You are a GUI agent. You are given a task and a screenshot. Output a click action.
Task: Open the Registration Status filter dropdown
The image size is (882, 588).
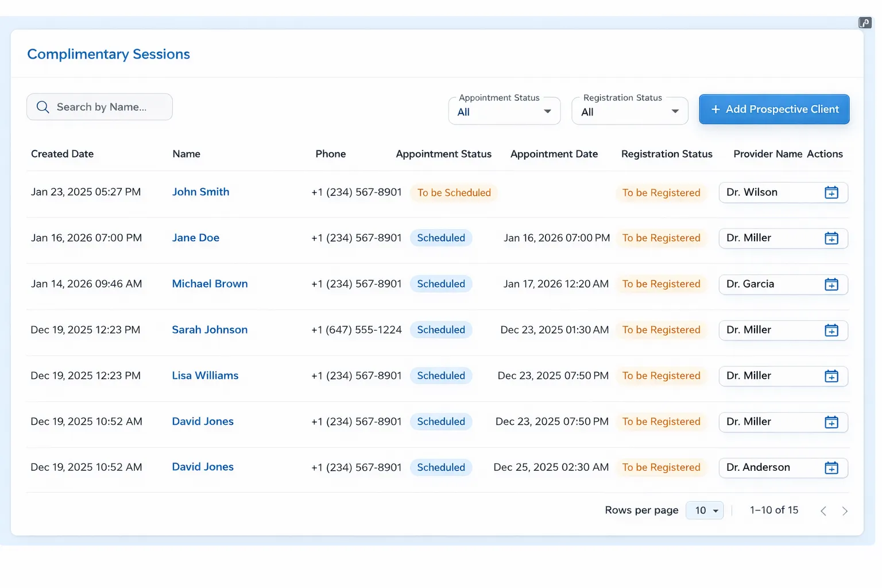[630, 111]
